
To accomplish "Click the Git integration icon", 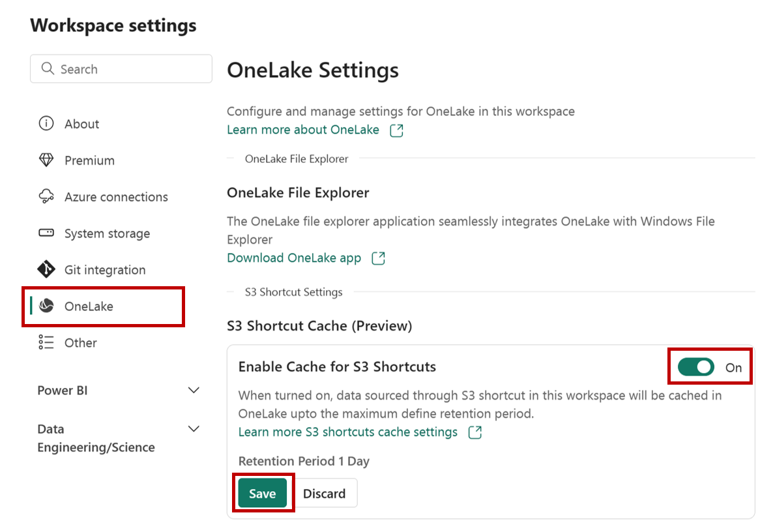I will click(46, 269).
